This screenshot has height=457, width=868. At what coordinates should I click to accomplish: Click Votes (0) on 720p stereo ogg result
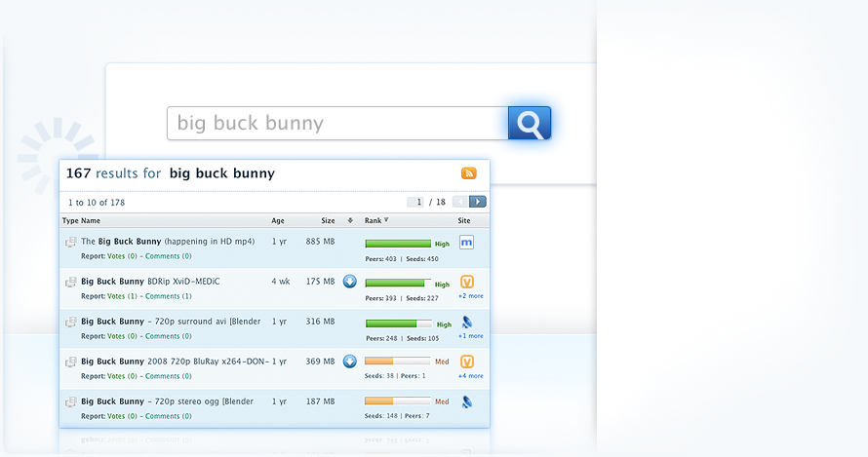(x=122, y=416)
